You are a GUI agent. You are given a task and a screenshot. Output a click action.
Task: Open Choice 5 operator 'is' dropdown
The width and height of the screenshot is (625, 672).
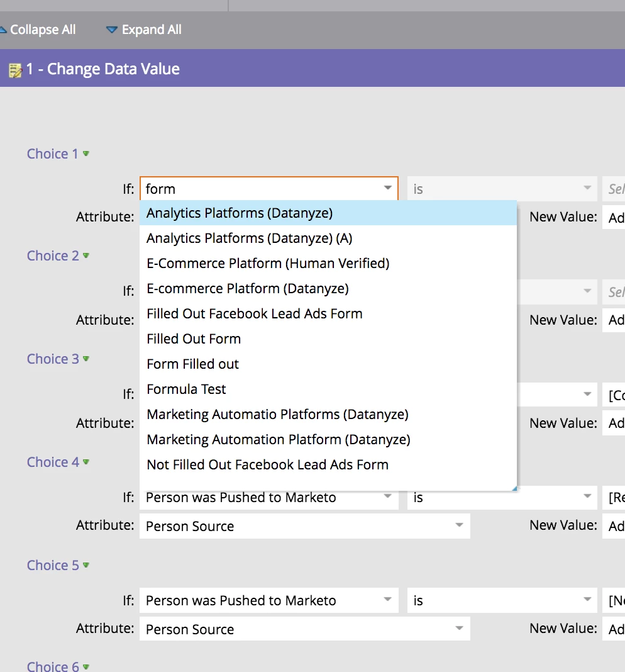588,601
